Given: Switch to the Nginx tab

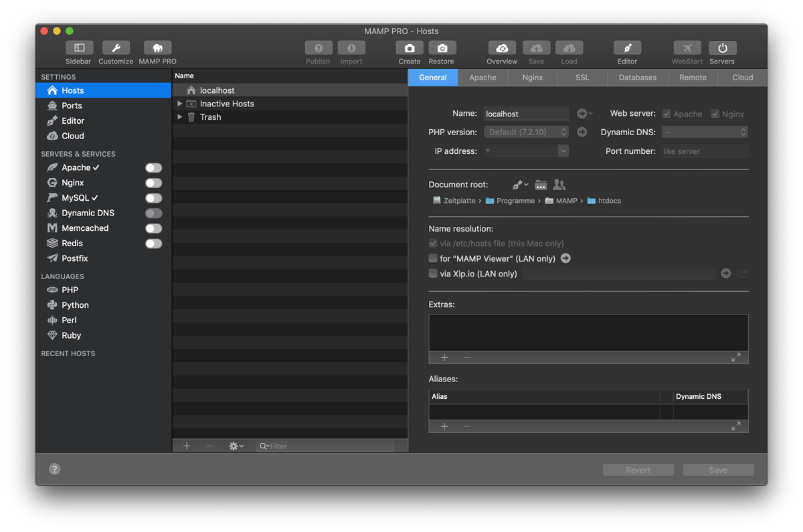Looking at the screenshot, I should [x=533, y=78].
